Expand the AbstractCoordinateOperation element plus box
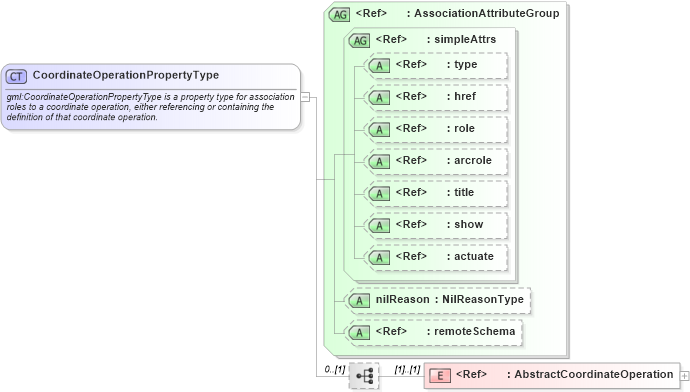690x392 pixels. click(x=684, y=376)
